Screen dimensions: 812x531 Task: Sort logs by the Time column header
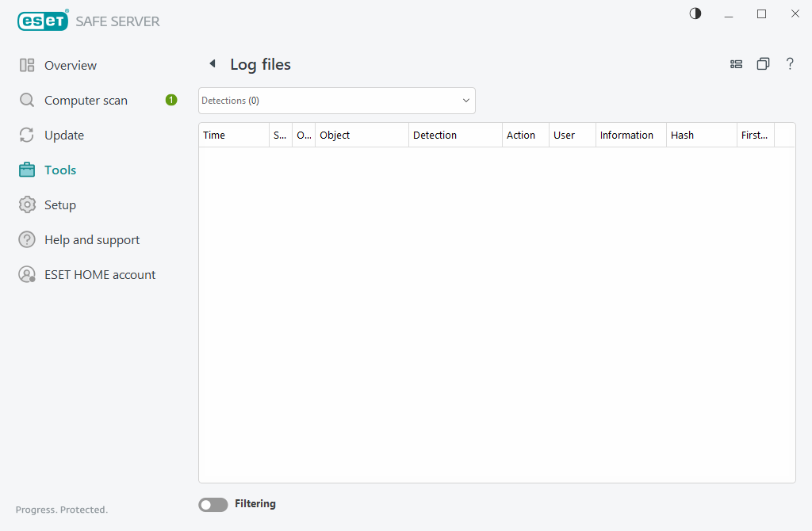tap(214, 135)
